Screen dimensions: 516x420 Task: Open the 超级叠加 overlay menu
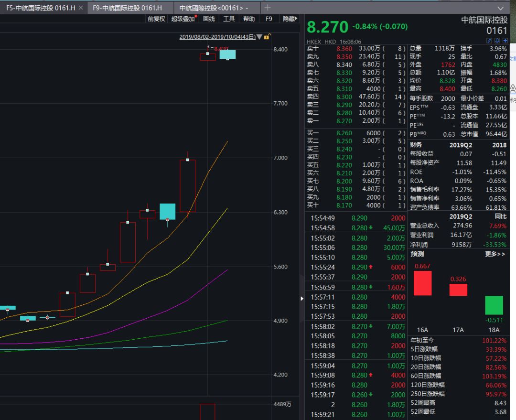pyautogui.click(x=184, y=19)
